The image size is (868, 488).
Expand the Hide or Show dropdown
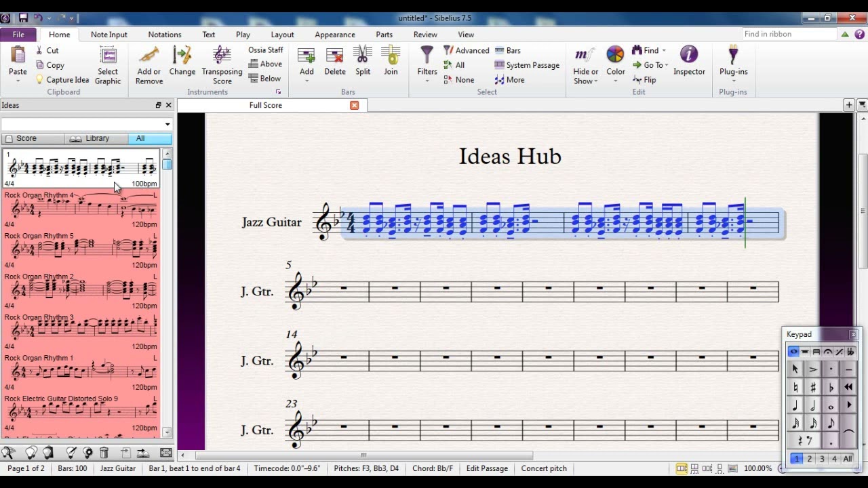click(x=595, y=81)
